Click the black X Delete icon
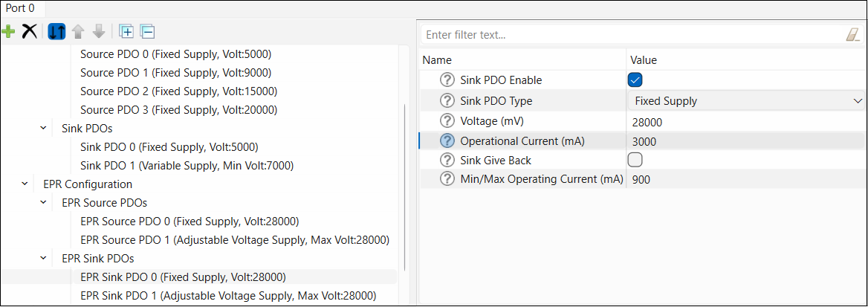This screenshot has width=868, height=307. (x=30, y=31)
